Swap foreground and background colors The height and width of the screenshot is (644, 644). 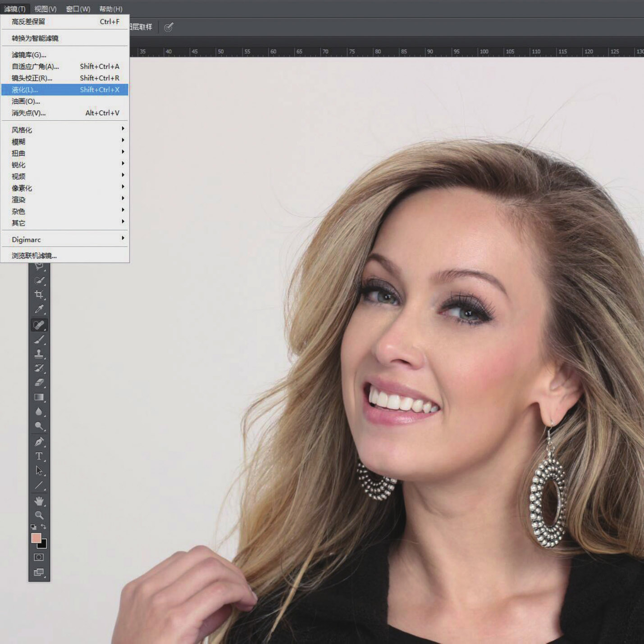click(x=44, y=526)
